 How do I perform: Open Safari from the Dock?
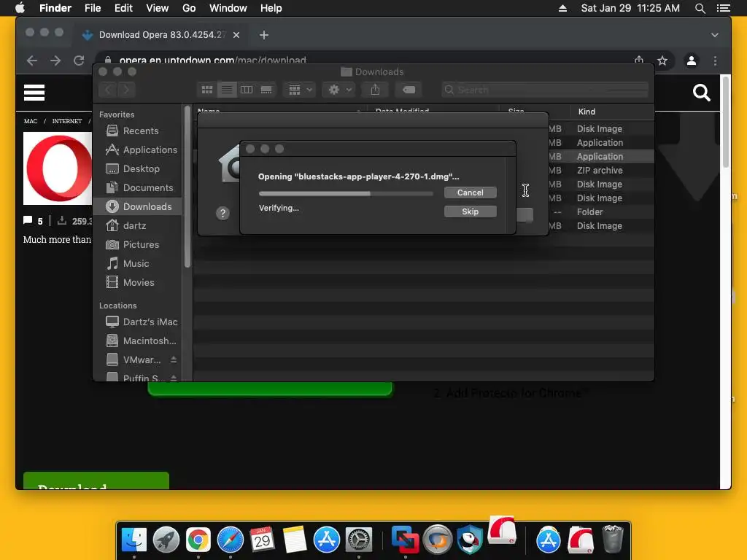[230, 540]
